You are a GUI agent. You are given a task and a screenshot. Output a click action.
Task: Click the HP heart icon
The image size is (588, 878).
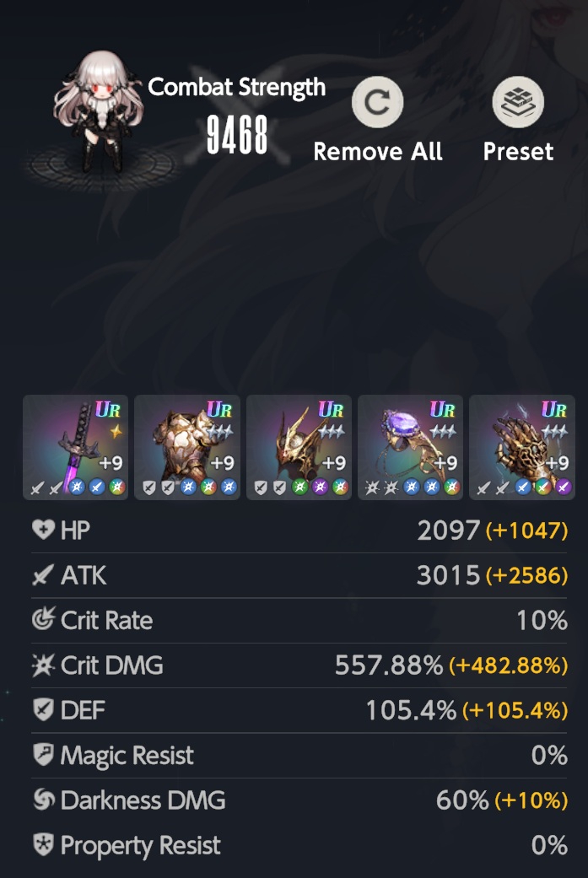43,530
